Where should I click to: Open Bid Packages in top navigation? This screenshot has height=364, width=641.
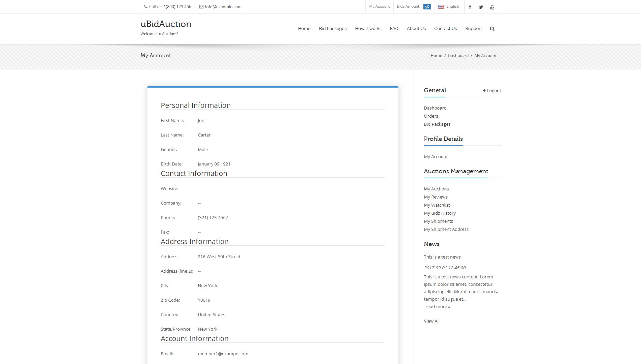point(333,29)
